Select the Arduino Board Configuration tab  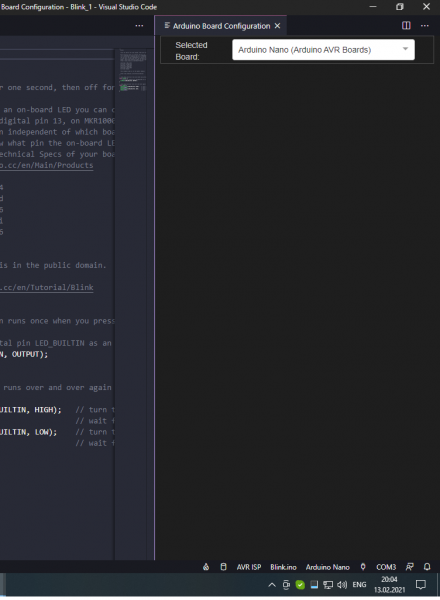(x=221, y=26)
